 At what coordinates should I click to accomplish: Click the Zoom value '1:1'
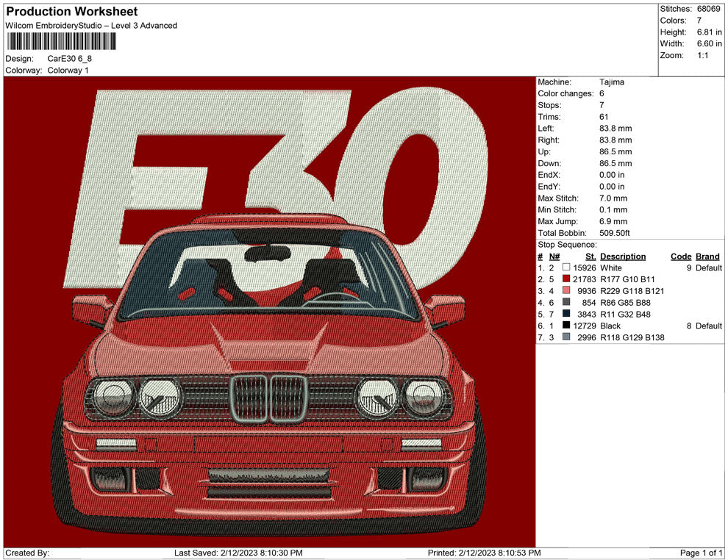click(703, 55)
